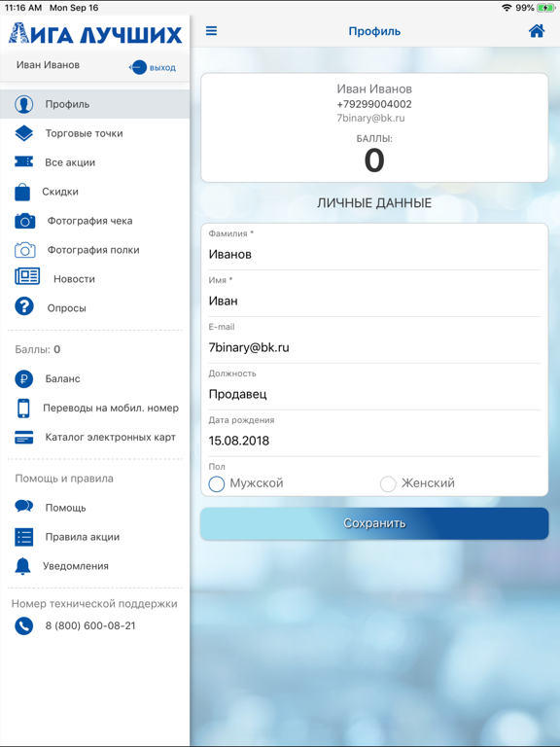Image resolution: width=560 pixels, height=747 pixels.
Task: Go to home via house icon
Action: tap(537, 31)
